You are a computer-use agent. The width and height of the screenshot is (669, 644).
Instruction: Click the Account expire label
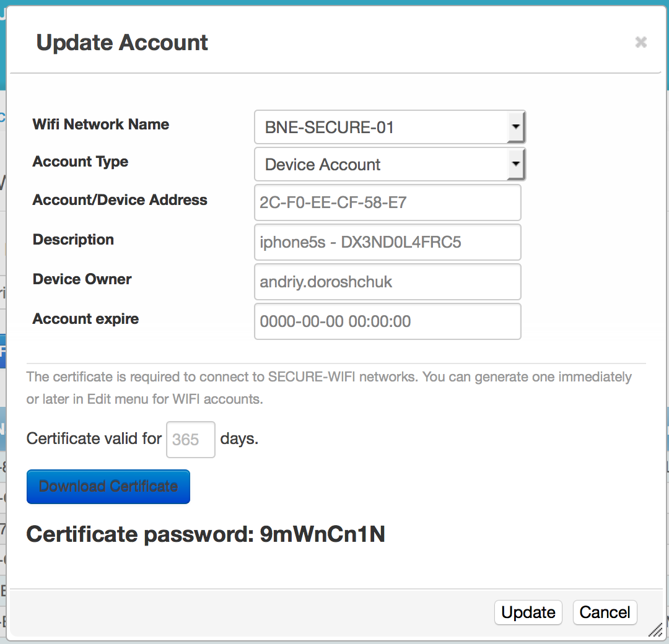point(85,319)
